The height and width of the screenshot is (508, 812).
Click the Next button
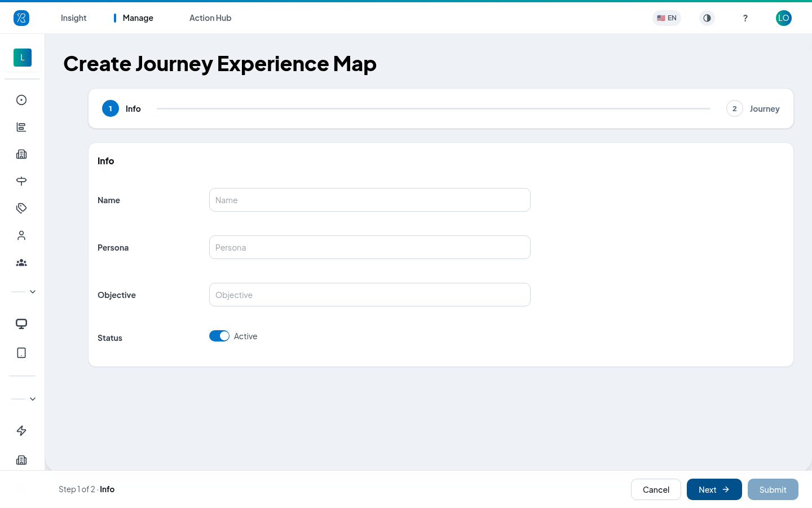[x=714, y=489]
